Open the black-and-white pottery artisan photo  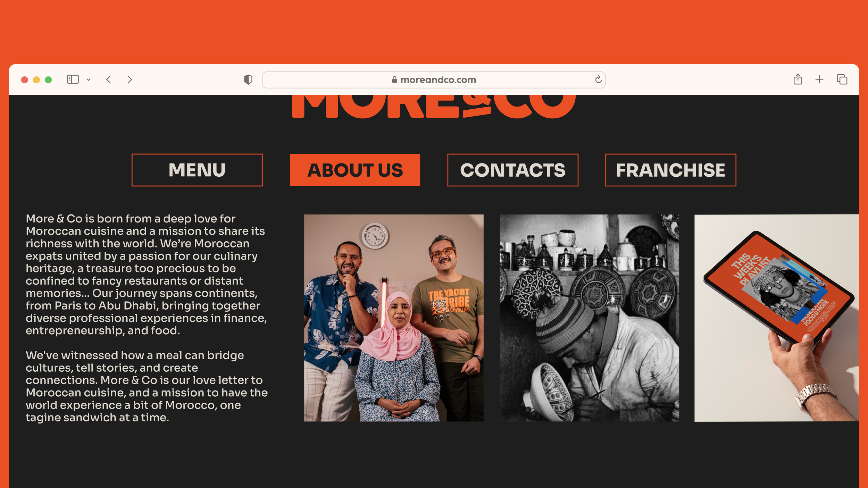pyautogui.click(x=589, y=318)
